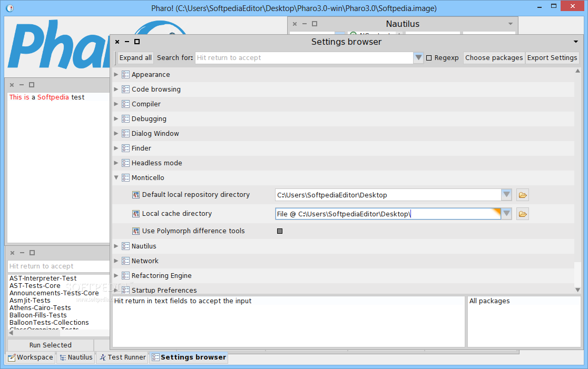The width and height of the screenshot is (588, 369).
Task: Click the Export Settings button
Action: 552,58
